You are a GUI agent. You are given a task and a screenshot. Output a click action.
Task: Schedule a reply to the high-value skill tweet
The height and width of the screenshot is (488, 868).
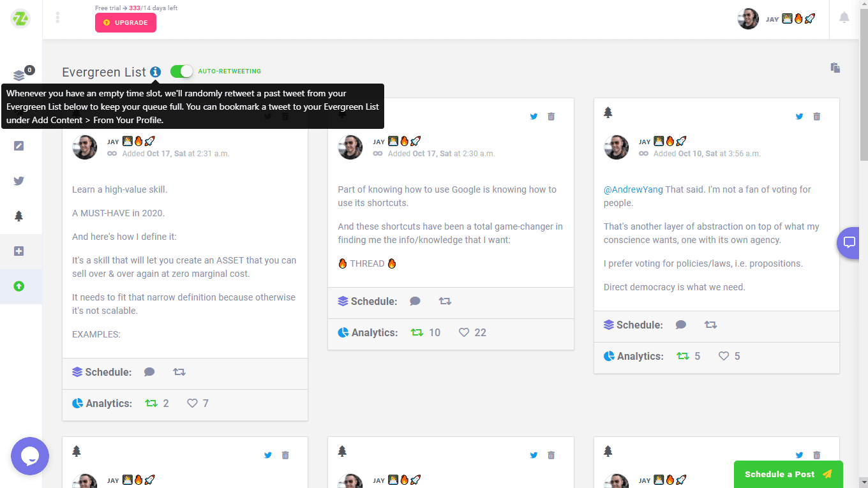tap(149, 372)
